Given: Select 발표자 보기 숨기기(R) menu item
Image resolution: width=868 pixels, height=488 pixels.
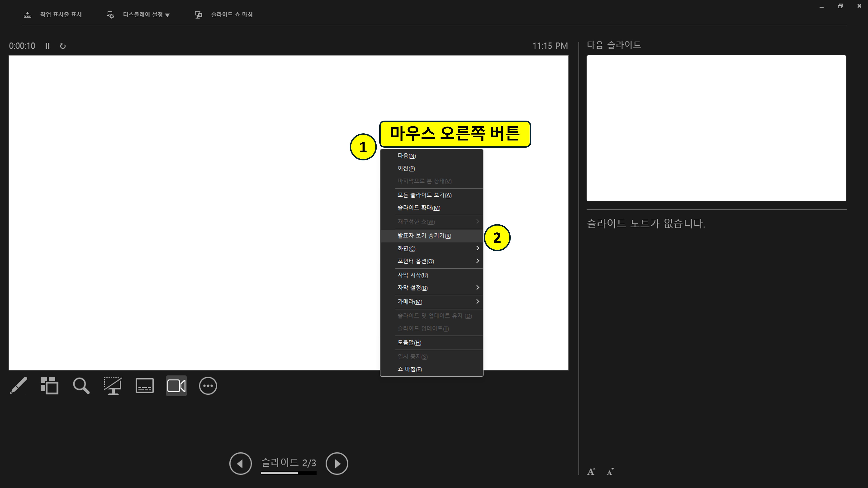Looking at the screenshot, I should point(424,236).
